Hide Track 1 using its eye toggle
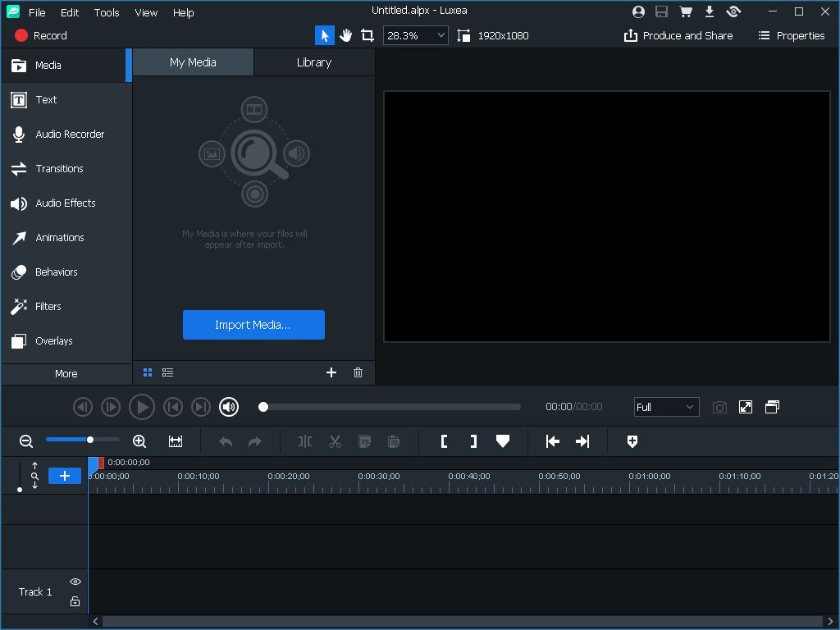840x630 pixels. tap(75, 581)
